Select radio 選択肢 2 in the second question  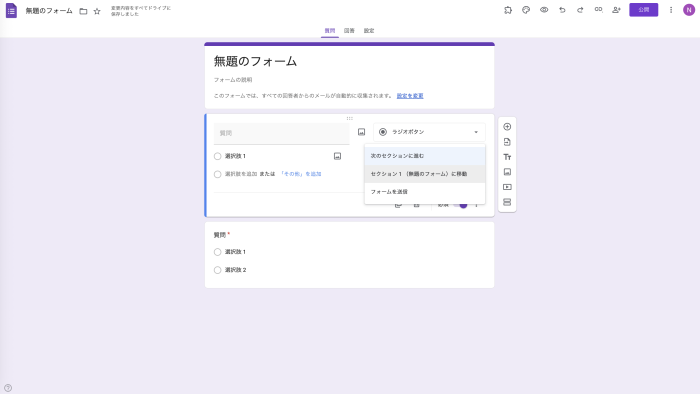[x=217, y=270]
